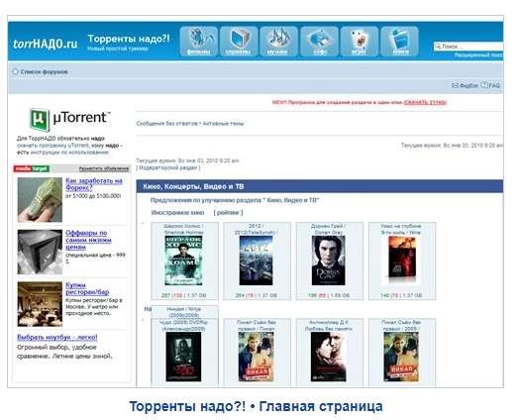Viewport: 521px width, 420px height.
Task: Click the media target ad badge
Action: (32, 168)
